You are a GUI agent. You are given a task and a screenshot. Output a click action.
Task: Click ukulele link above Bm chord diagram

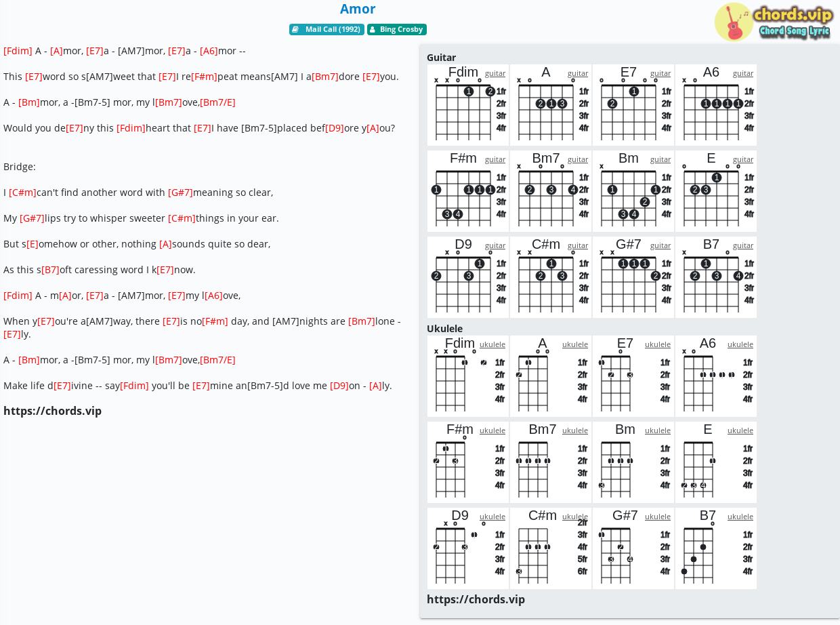click(658, 430)
